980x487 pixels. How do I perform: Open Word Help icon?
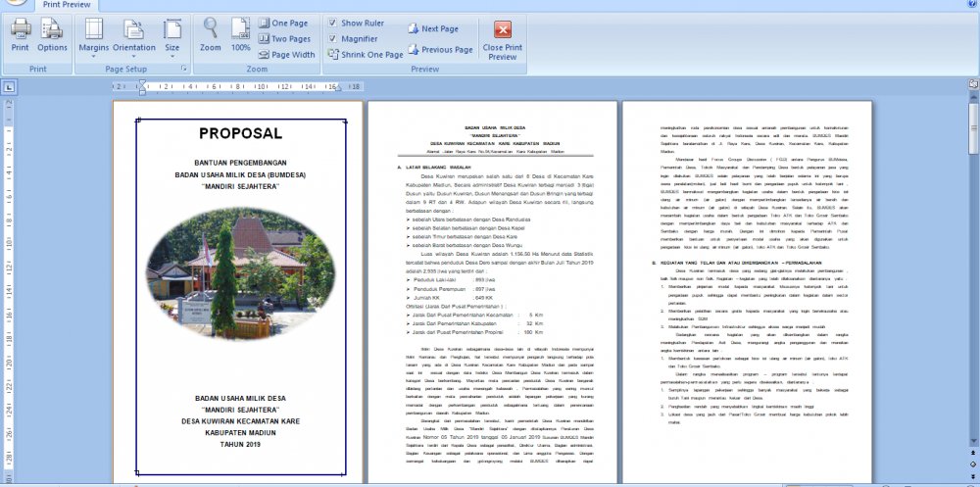point(973,3)
